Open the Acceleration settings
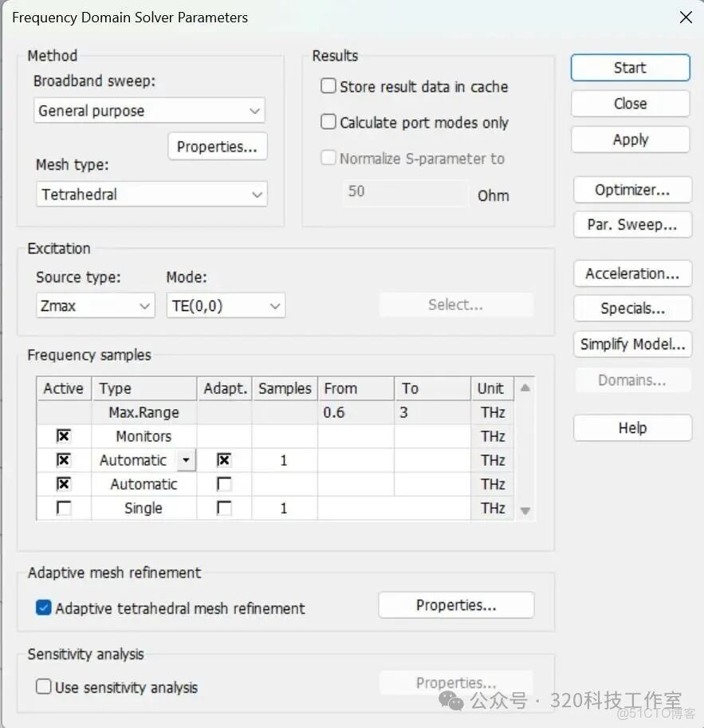The image size is (704, 728). coord(631,273)
